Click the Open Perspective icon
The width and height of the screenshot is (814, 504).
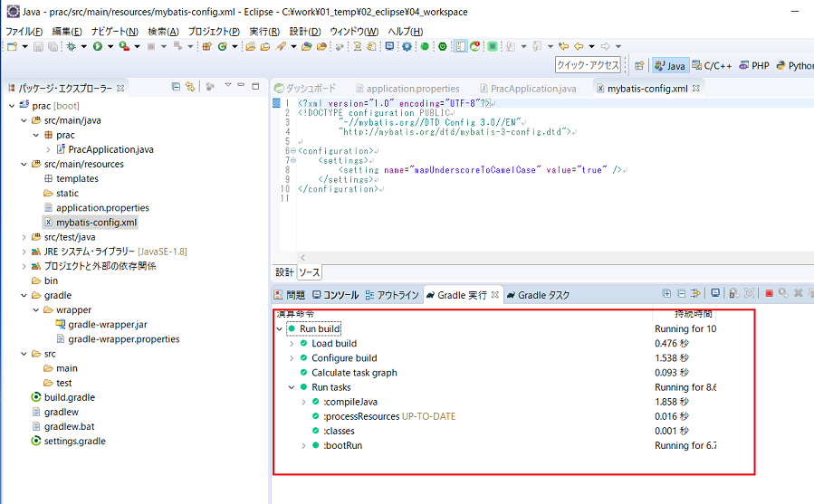coord(639,65)
